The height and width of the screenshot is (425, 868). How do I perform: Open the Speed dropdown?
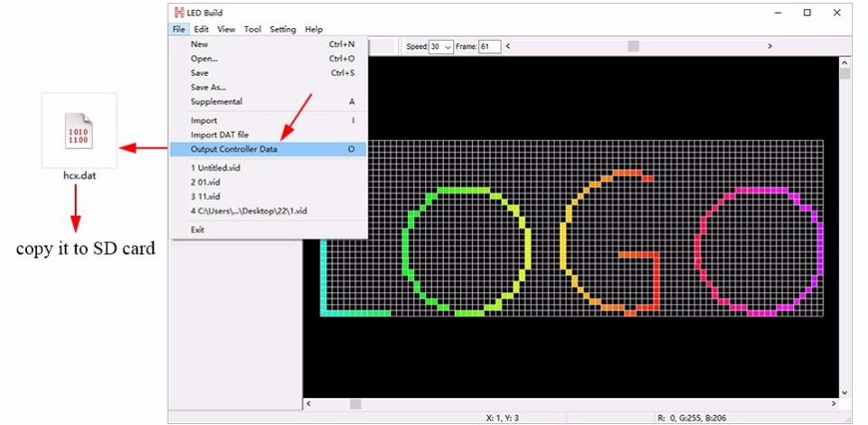click(x=441, y=47)
